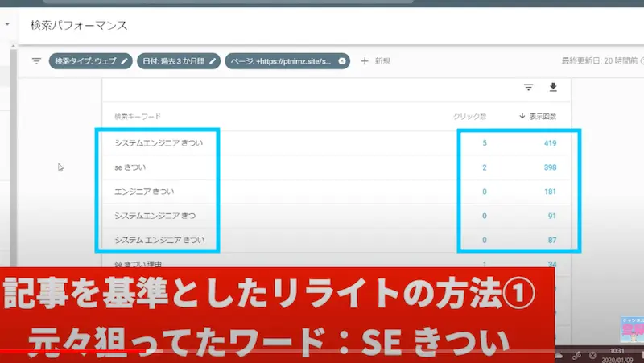Click the video progress bar

(242, 352)
